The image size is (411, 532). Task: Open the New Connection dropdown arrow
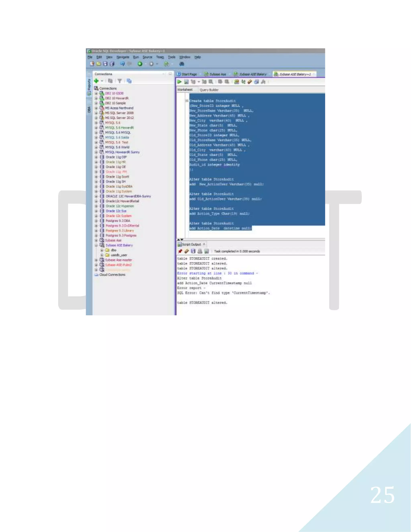102,81
